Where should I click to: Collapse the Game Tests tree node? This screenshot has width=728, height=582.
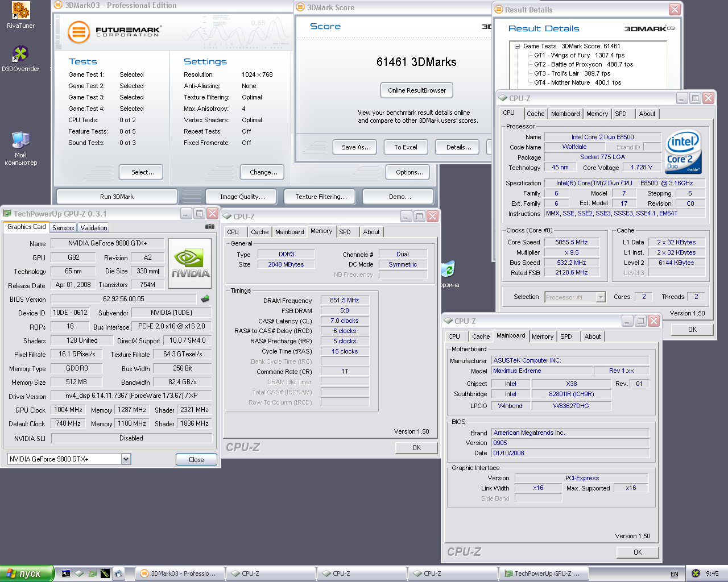(x=517, y=47)
